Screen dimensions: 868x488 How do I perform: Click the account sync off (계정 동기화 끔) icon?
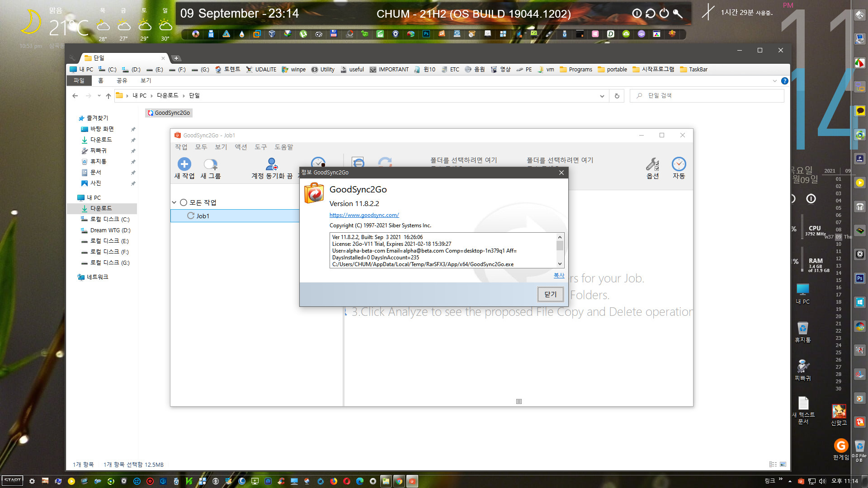272,164
